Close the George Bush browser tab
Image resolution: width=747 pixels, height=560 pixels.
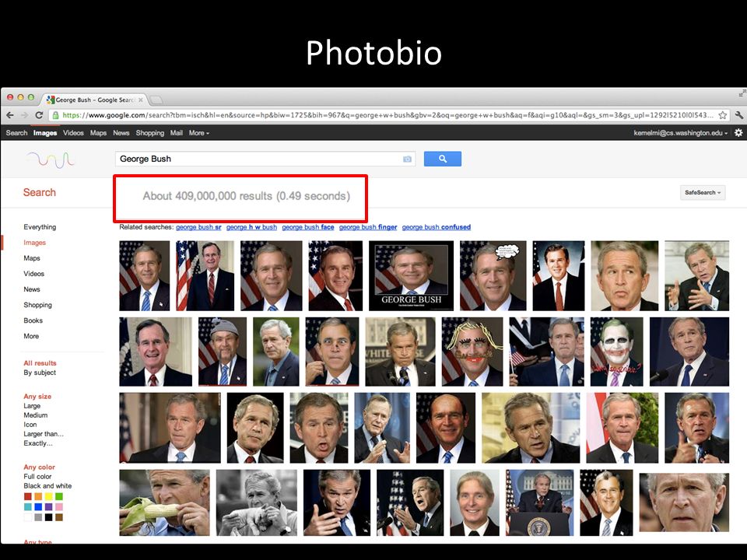pyautogui.click(x=141, y=100)
